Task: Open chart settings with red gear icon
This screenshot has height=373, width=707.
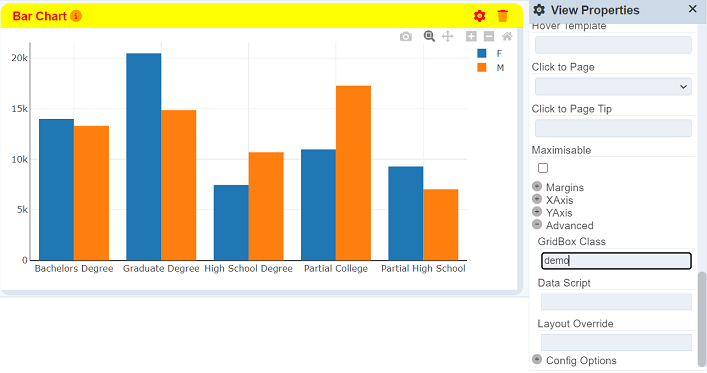Action: pos(479,16)
